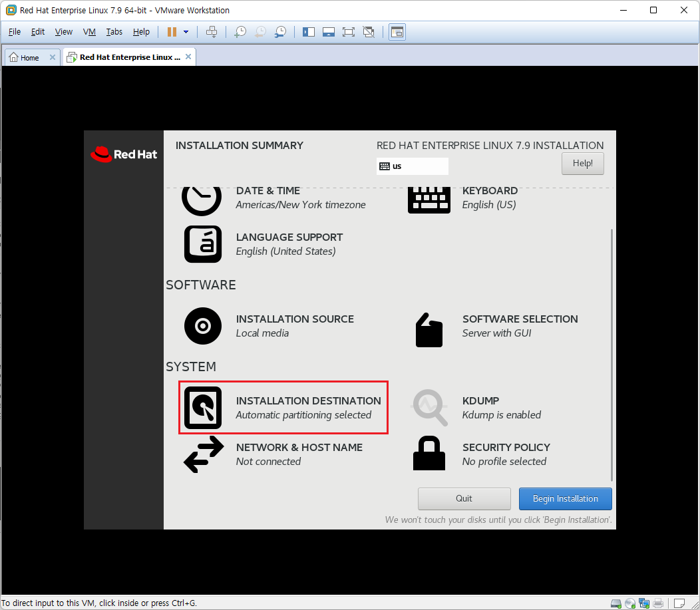
Task: Pause the virtual machine with the orange button
Action: point(172,32)
